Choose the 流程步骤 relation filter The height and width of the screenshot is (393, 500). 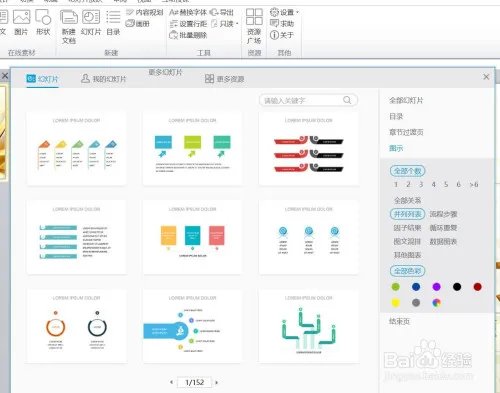[443, 214]
